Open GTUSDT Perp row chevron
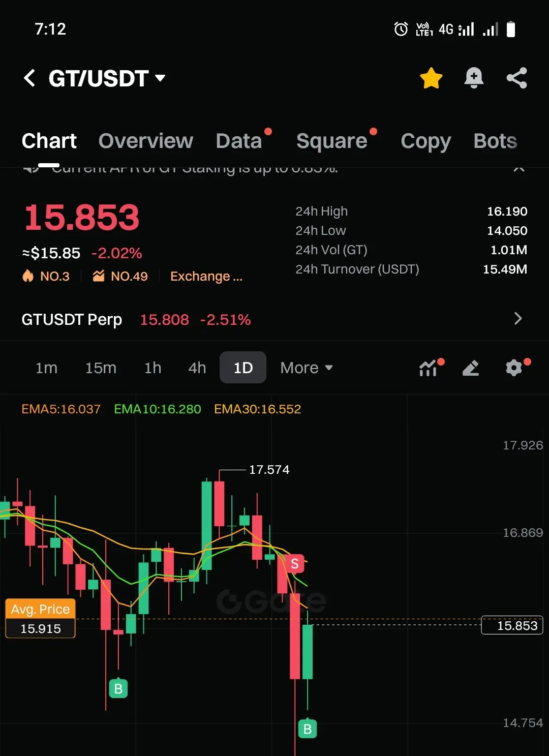 (x=518, y=319)
